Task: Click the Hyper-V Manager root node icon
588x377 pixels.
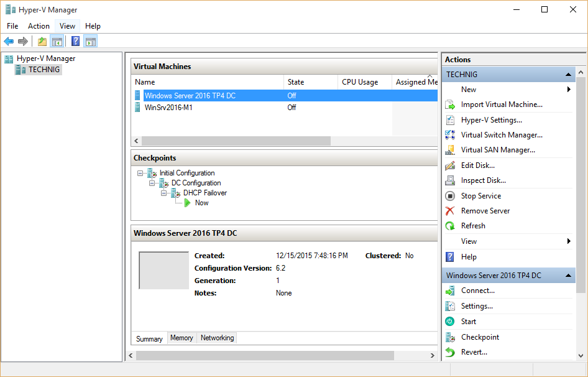Action: point(9,58)
